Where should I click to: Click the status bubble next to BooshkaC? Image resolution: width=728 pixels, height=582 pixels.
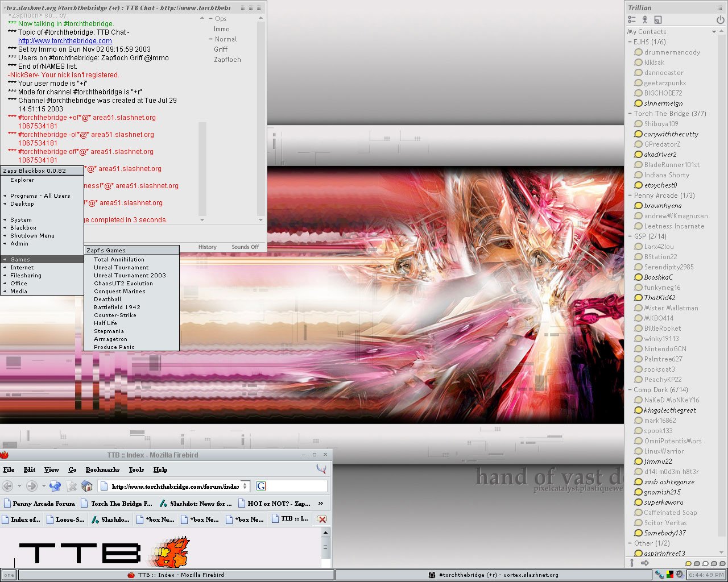point(638,277)
